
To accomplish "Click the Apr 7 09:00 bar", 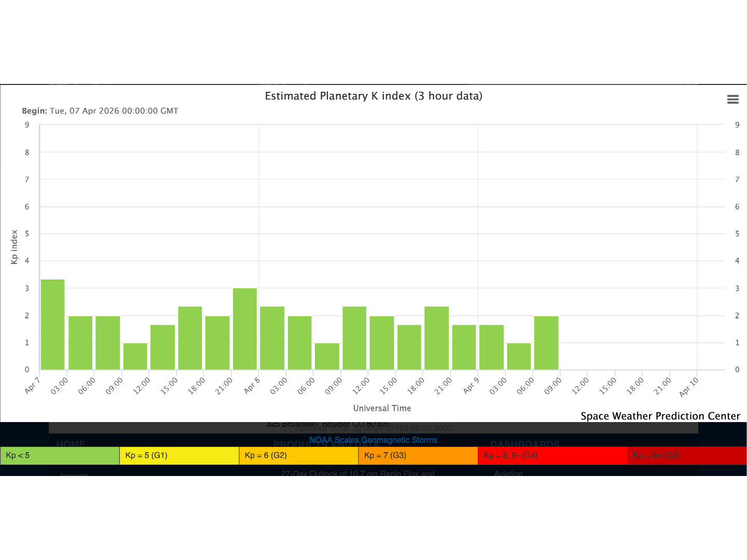I will (135, 357).
